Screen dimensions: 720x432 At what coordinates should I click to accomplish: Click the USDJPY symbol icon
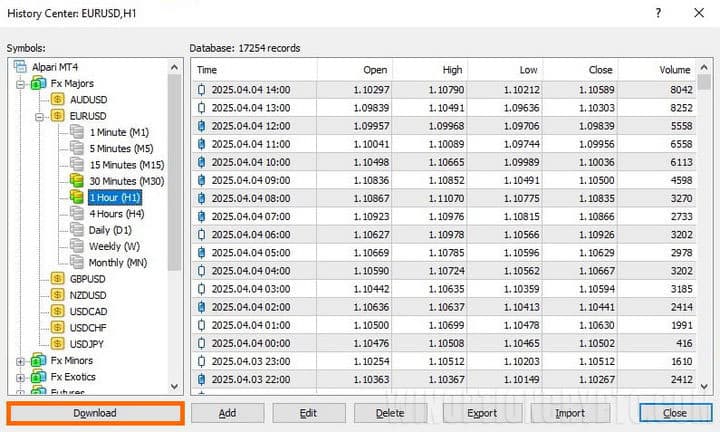click(58, 343)
